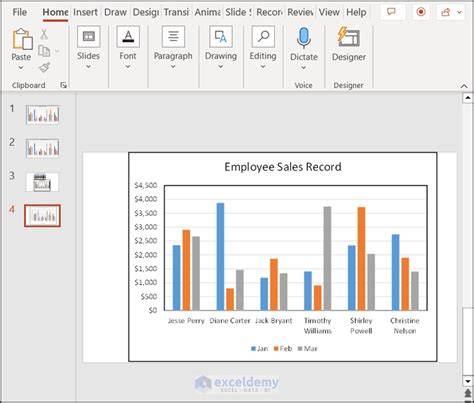Open the File menu
474x403 pixels.
click(x=20, y=12)
